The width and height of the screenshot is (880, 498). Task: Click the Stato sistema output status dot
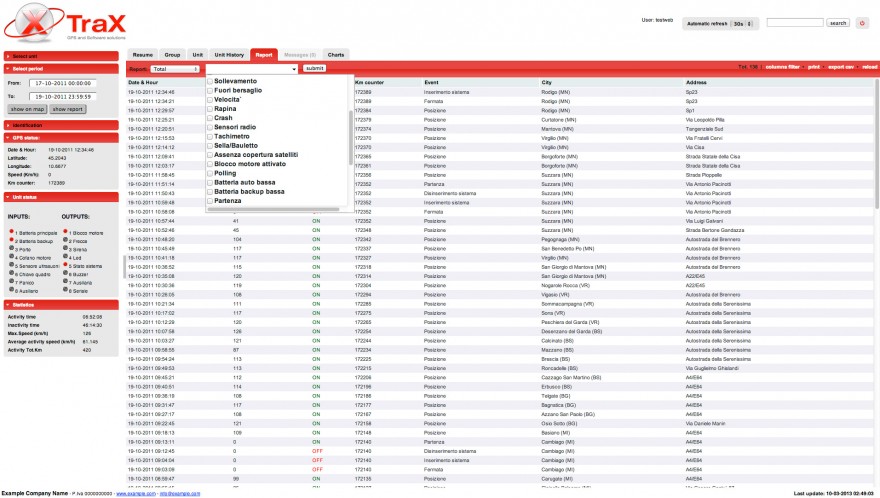[x=65, y=264]
